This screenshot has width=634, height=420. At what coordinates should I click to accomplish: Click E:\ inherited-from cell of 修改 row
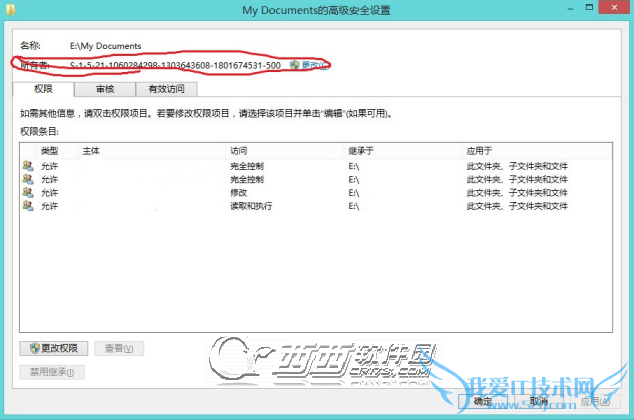[x=354, y=193]
